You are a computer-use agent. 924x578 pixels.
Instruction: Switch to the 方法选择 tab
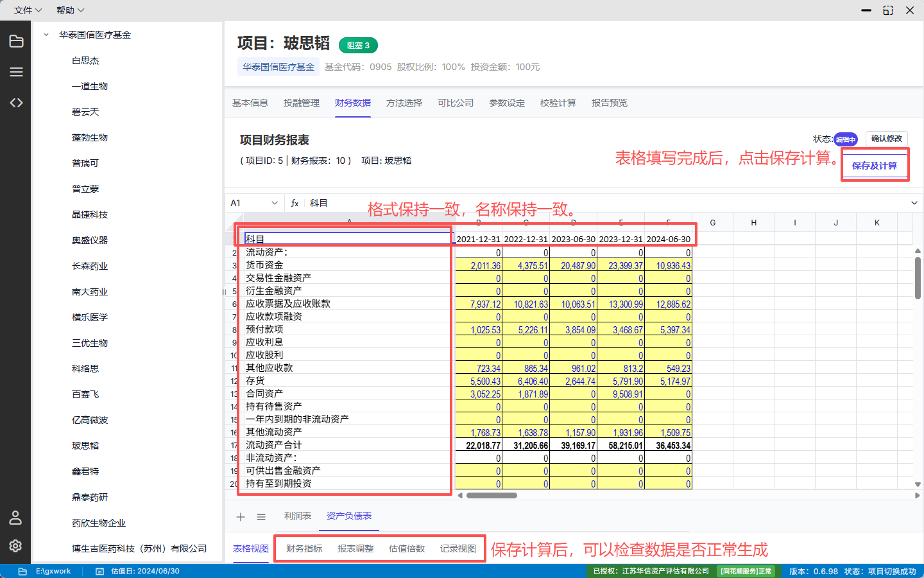coord(404,103)
